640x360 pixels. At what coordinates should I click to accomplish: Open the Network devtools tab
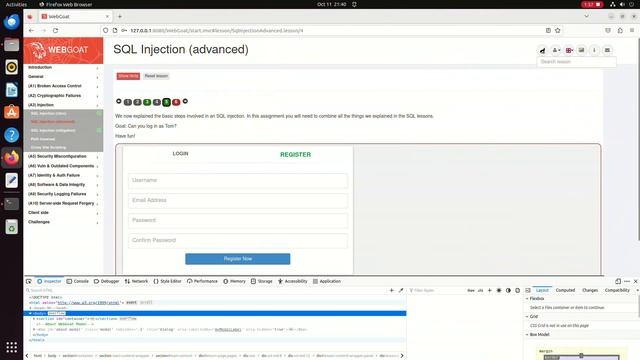pyautogui.click(x=136, y=281)
